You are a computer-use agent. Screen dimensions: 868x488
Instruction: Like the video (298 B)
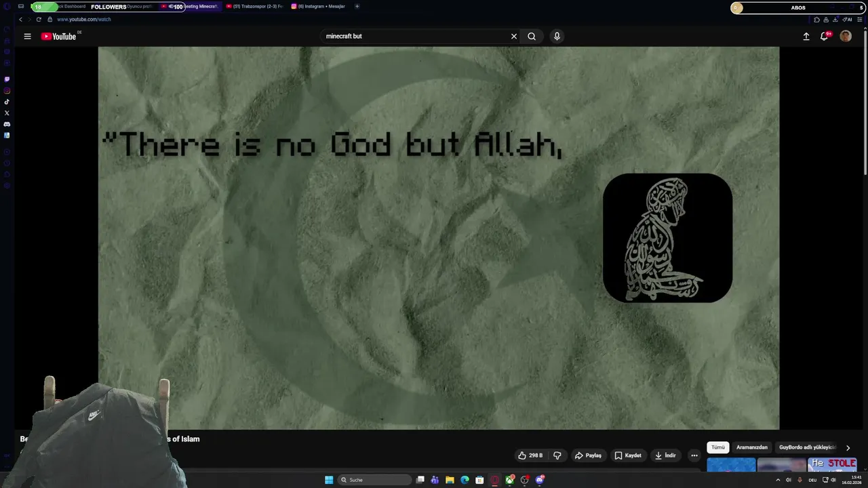[530, 455]
